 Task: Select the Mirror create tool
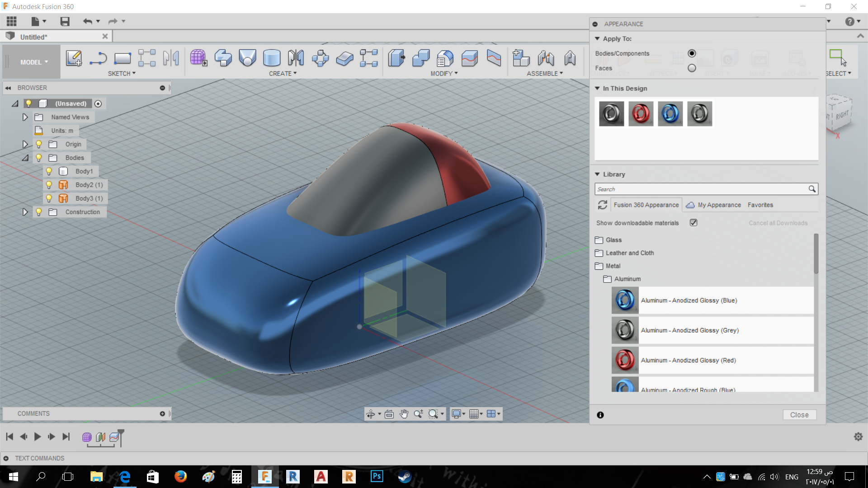296,58
